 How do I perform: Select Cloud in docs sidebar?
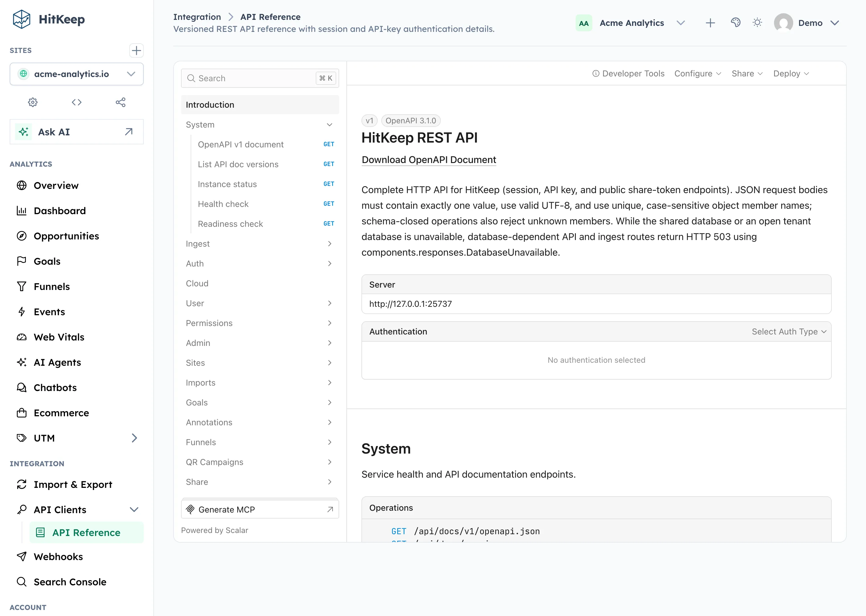pyautogui.click(x=260, y=283)
